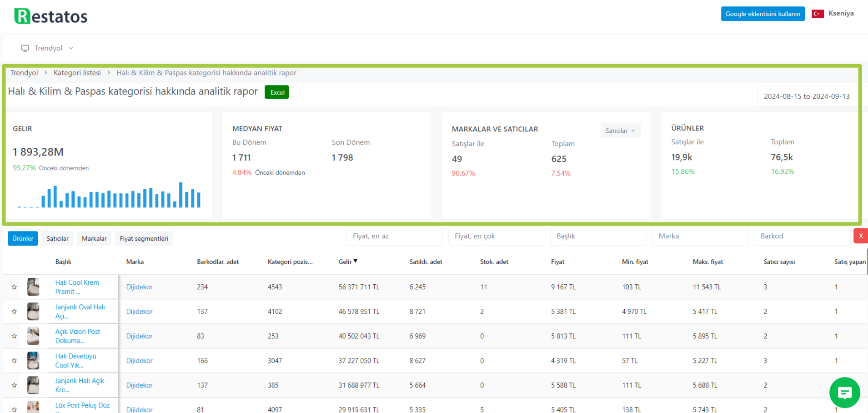Image resolution: width=868 pixels, height=413 pixels.
Task: Switch to the Satıcılar tab
Action: (57, 238)
